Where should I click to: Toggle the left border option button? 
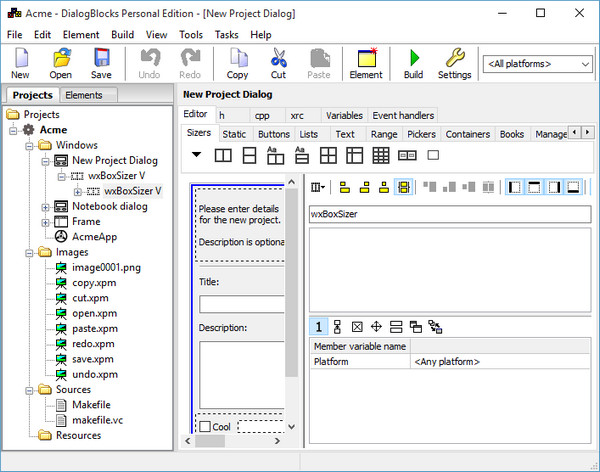(x=515, y=187)
